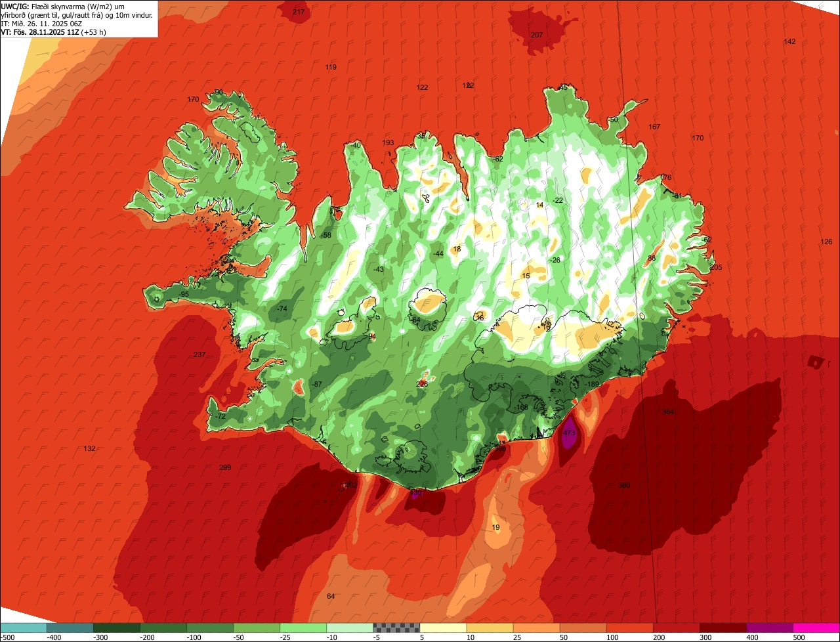Click the map value -43 inland
The image size is (840, 642).
(x=379, y=269)
